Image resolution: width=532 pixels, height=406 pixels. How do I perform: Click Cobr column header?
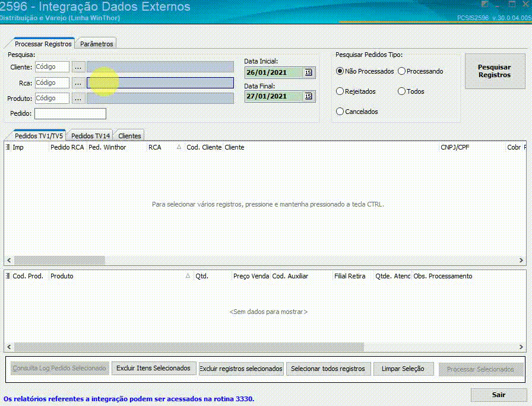click(x=514, y=147)
